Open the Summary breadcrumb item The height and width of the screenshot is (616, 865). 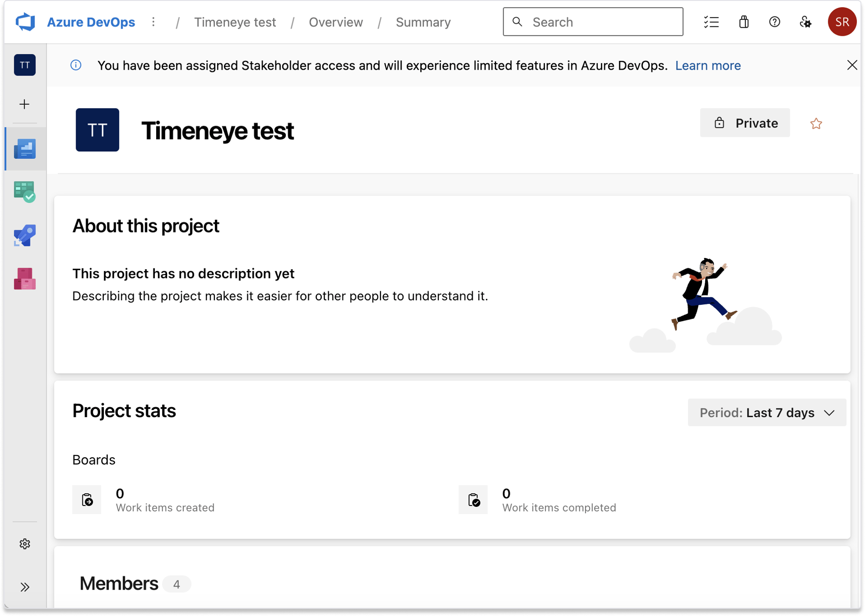point(423,22)
